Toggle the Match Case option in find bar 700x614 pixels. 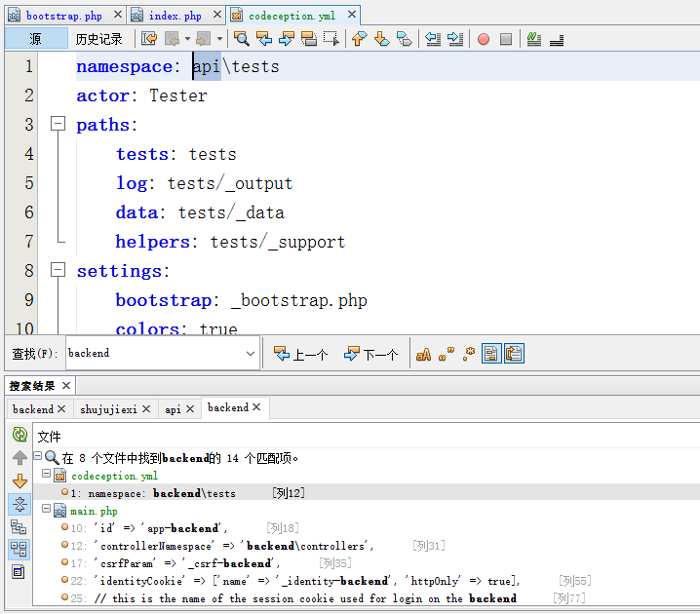coord(423,354)
